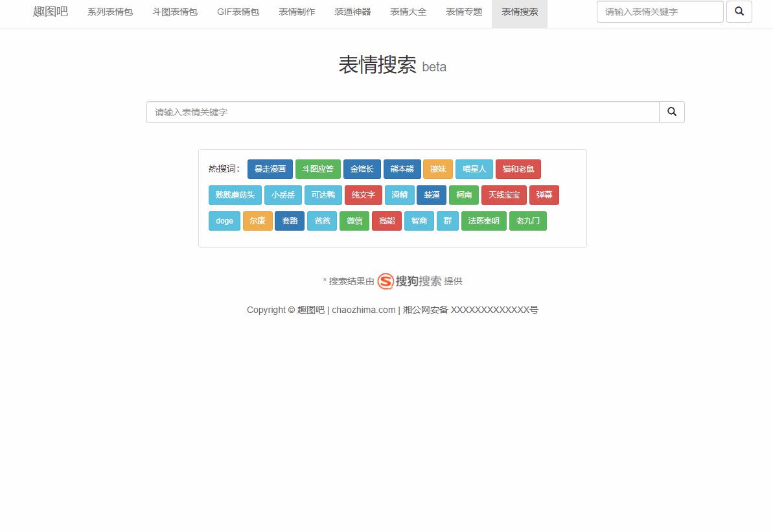The image size is (773, 532).
Task: Open the 装逼神器 page
Action: coord(352,12)
